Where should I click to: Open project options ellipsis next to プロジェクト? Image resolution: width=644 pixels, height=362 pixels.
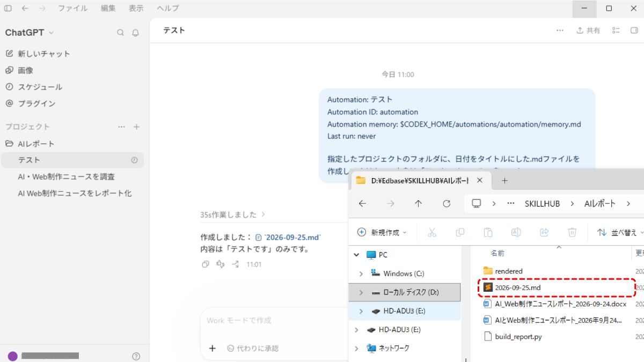tap(122, 127)
